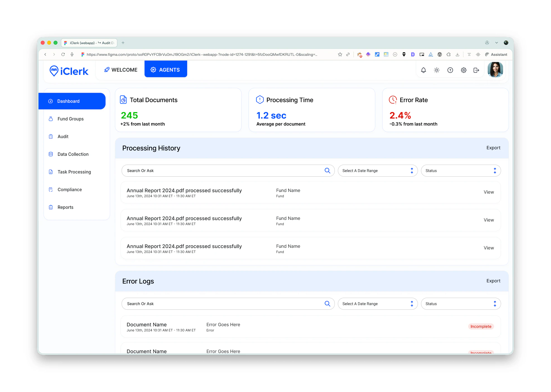Open the help question mark icon
Screen dimensions: 551x392
pos(450,70)
